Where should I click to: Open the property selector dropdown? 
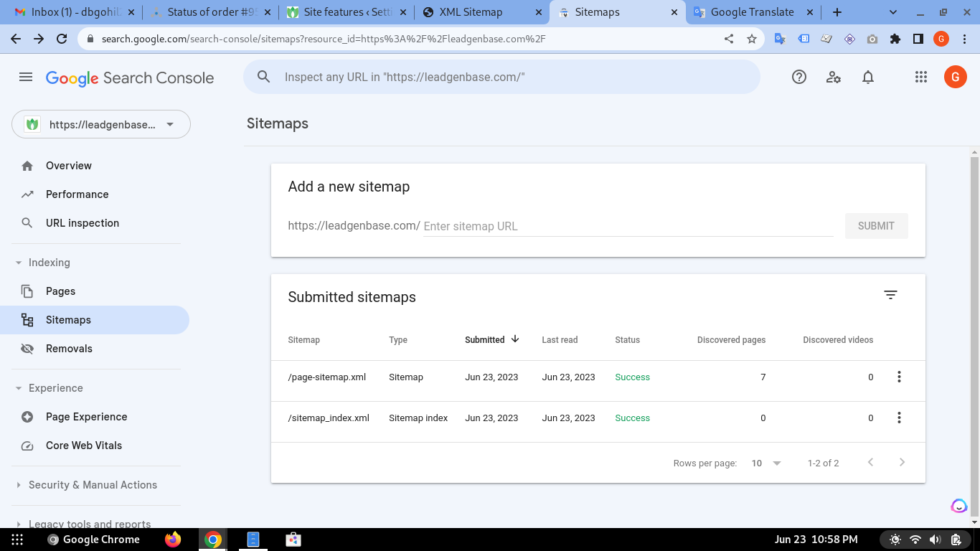point(101,124)
